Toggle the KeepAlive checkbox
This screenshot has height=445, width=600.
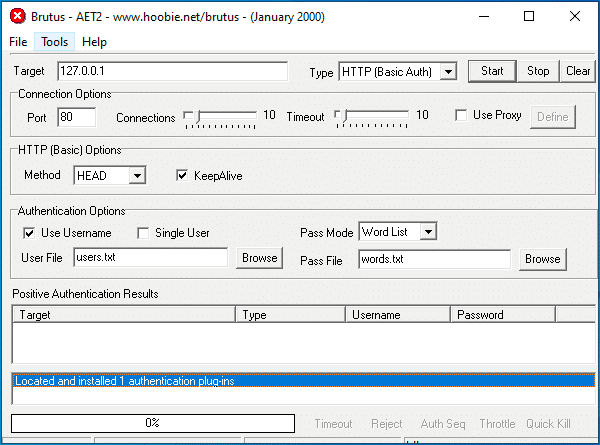(x=182, y=176)
